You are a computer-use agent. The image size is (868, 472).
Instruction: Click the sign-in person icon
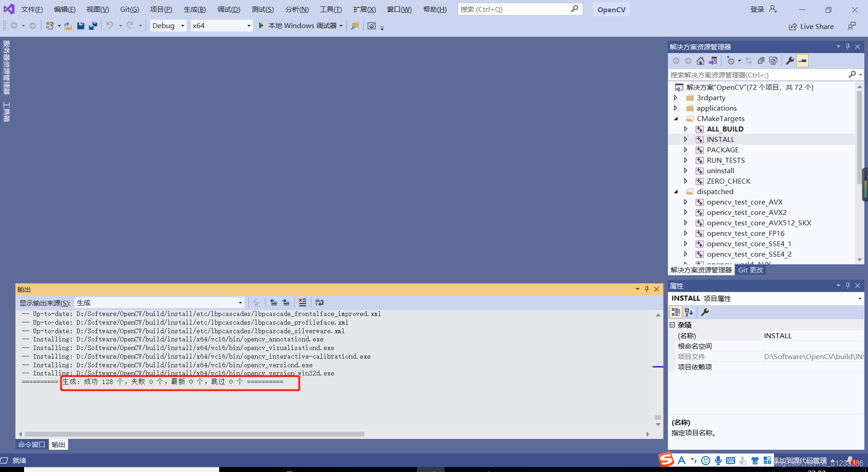click(x=773, y=9)
